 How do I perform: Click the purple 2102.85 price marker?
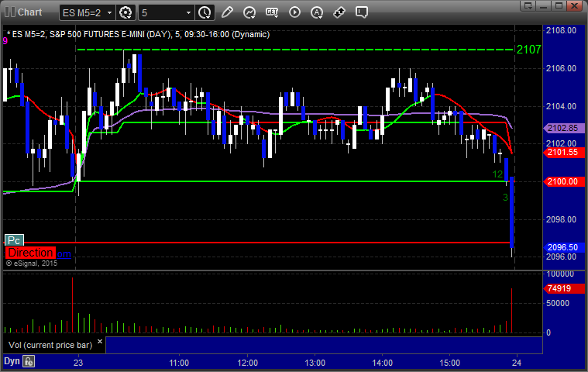[564, 128]
